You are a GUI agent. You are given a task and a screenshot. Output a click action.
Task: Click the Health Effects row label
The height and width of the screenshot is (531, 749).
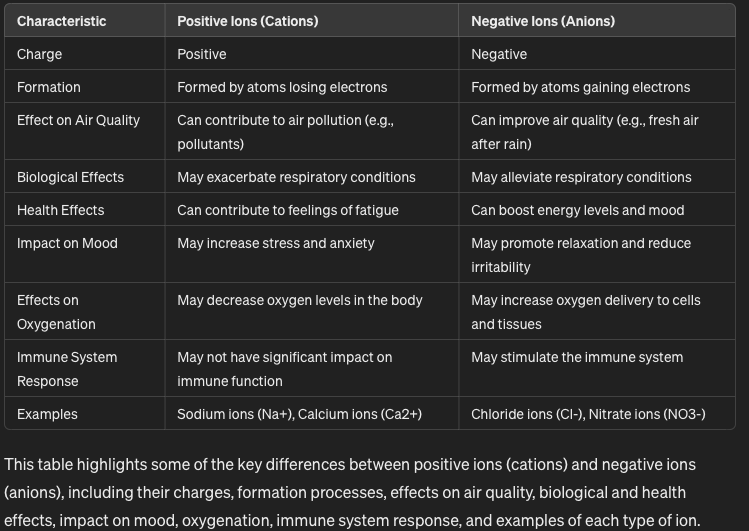60,210
